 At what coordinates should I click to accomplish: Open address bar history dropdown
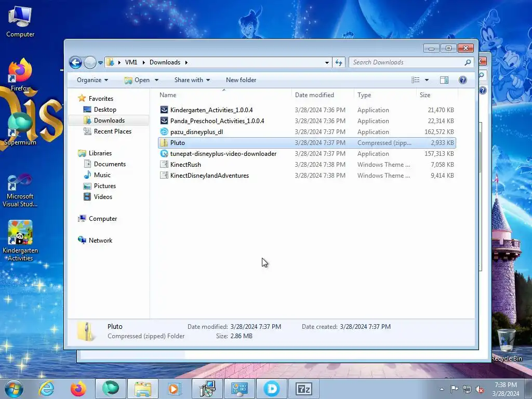coord(327,63)
